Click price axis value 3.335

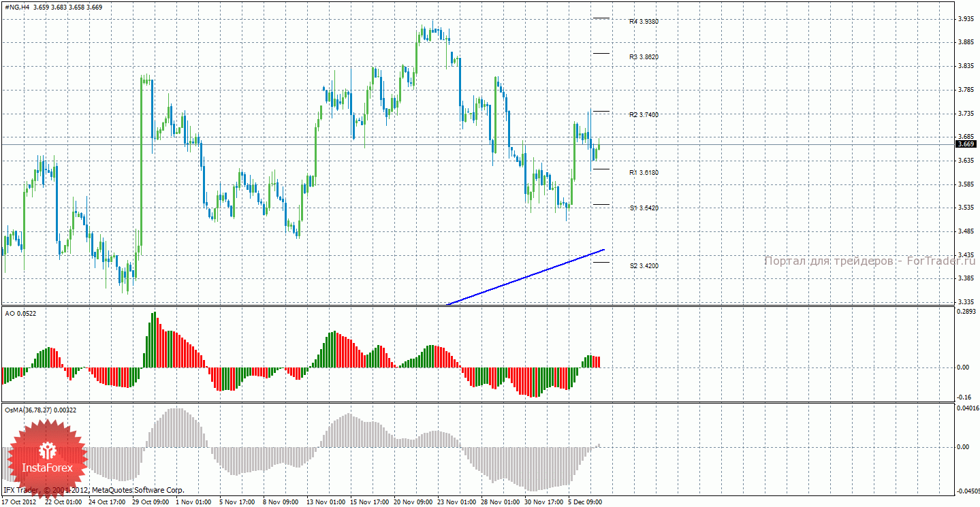point(965,301)
